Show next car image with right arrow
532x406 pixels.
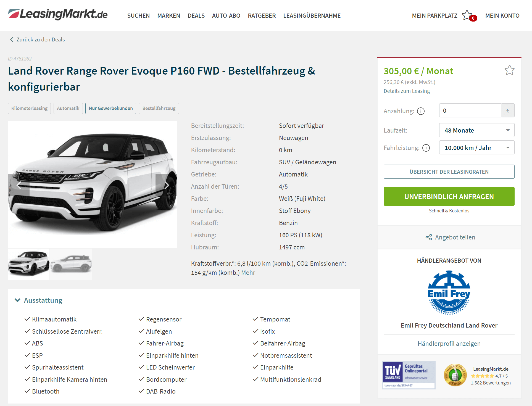pos(166,185)
